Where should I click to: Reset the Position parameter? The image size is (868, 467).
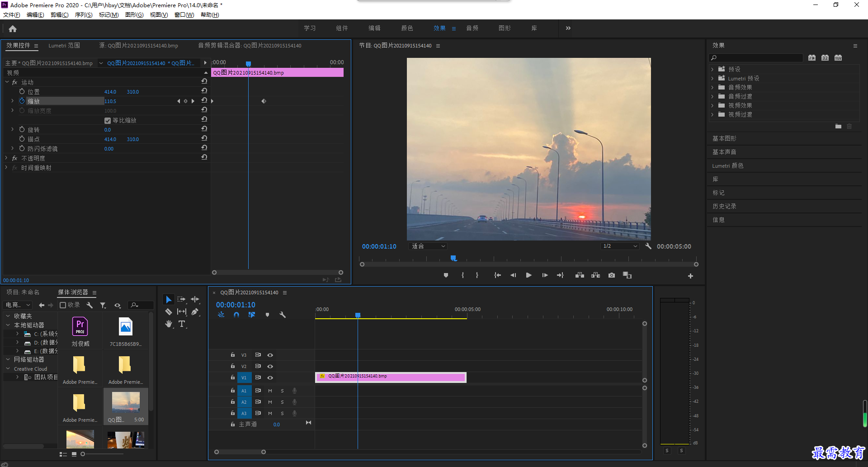[x=204, y=91]
